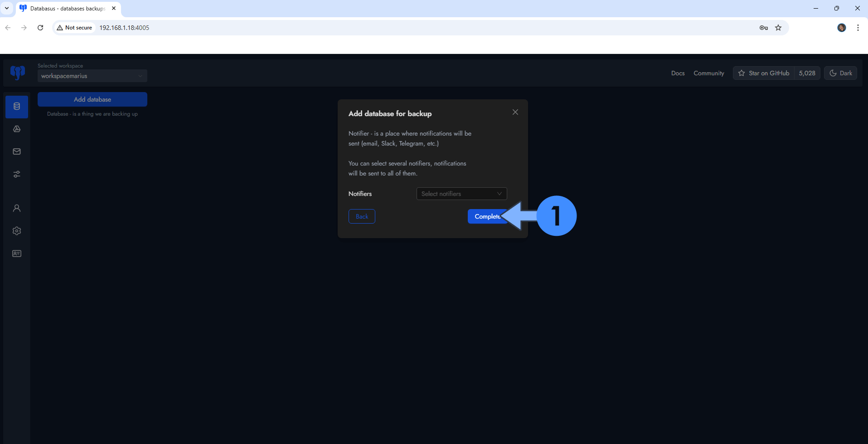Screen dimensions: 868x444
Task: Open the Community link
Action: pyautogui.click(x=708, y=73)
